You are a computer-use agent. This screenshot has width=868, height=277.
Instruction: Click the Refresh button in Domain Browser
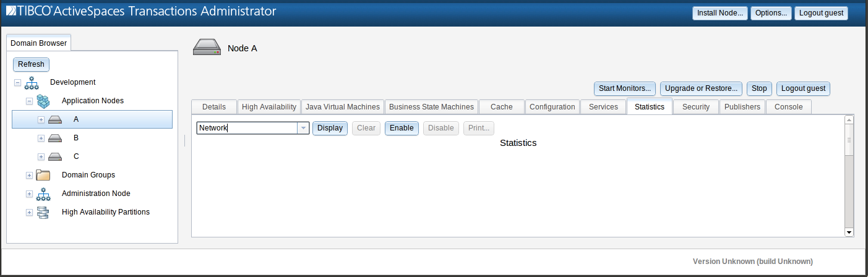tap(31, 64)
